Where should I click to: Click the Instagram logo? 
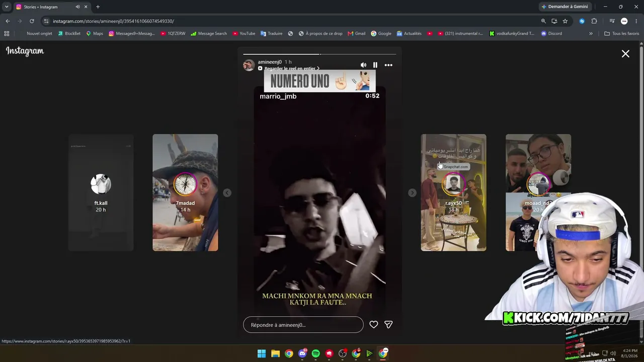click(x=25, y=51)
